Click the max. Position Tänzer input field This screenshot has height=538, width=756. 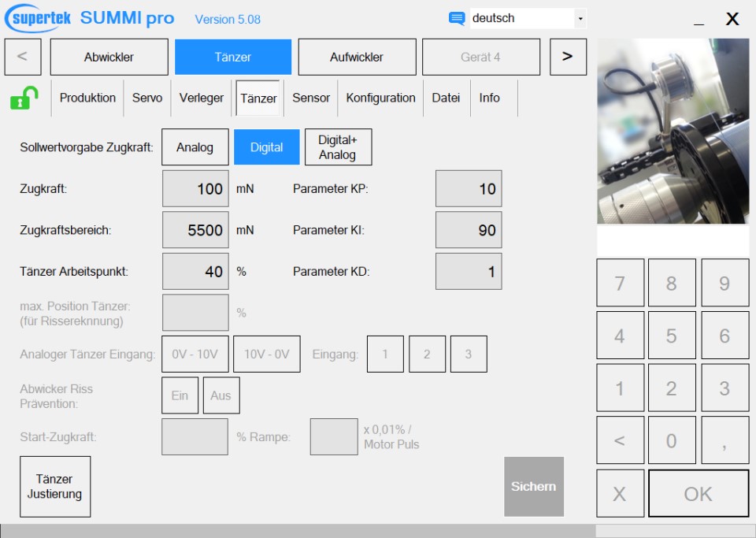tap(195, 313)
